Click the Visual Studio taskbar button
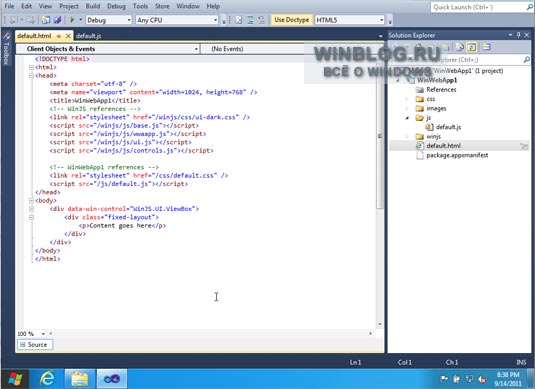Screen dimensions: 535x389 tap(112, 379)
